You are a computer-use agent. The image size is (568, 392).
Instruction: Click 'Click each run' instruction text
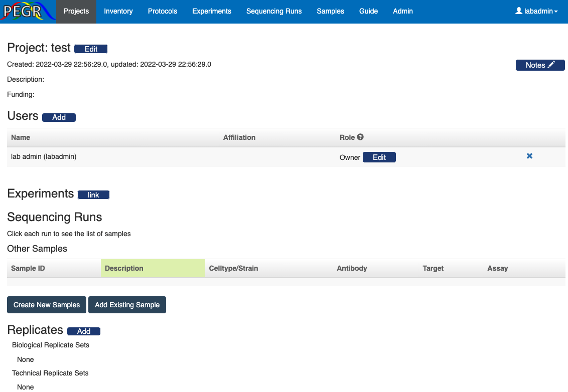tap(69, 234)
